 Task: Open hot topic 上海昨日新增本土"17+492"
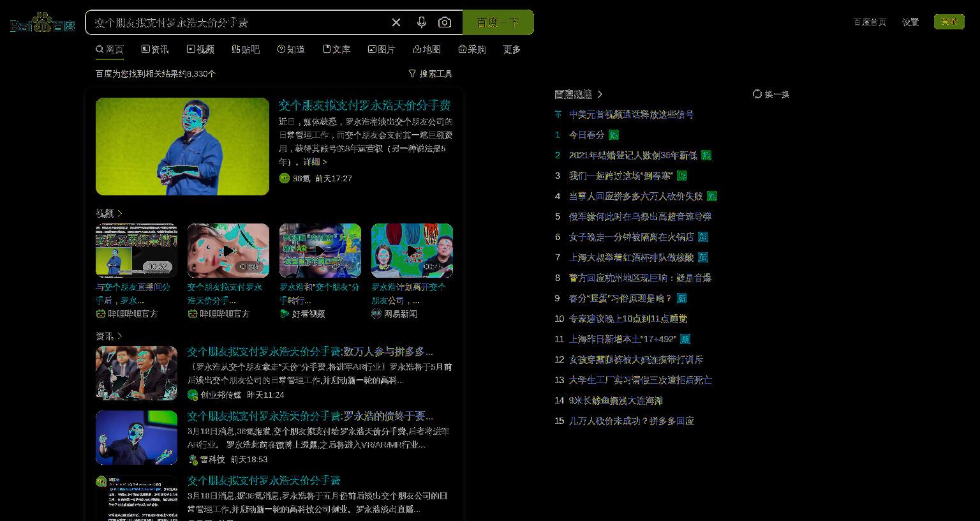622,339
